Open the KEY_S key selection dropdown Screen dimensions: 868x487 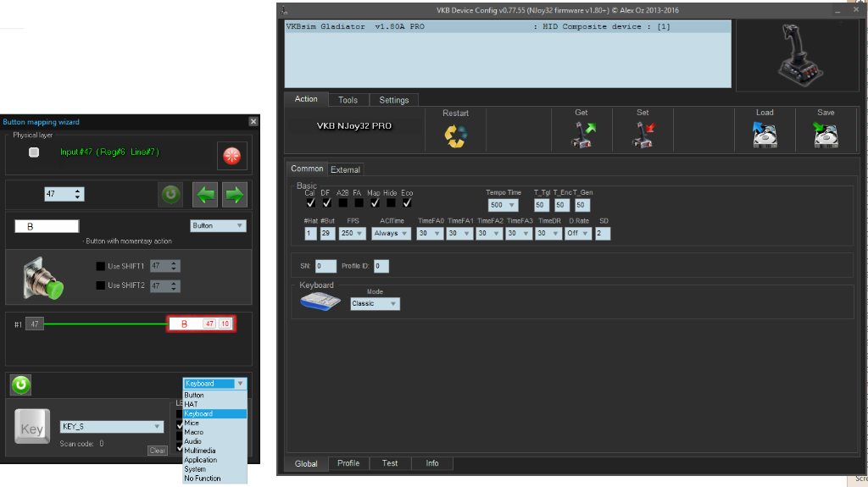coord(111,427)
